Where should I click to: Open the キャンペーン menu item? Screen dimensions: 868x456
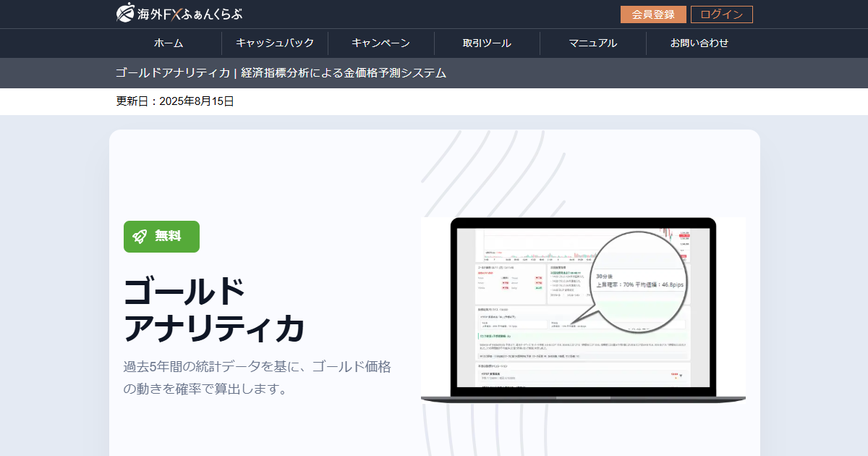(380, 43)
